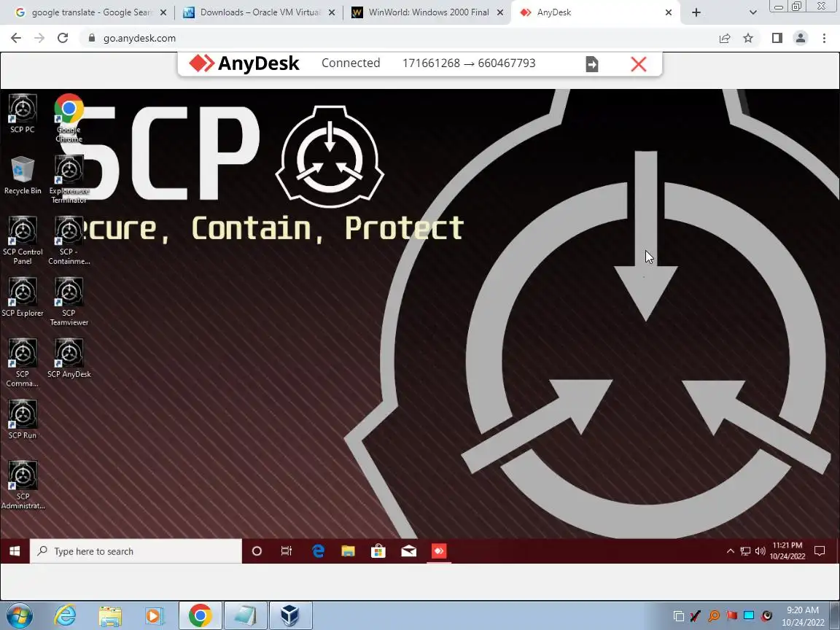Open VirtualBox on host taskbar
This screenshot has height=630, width=840.
[x=289, y=616]
